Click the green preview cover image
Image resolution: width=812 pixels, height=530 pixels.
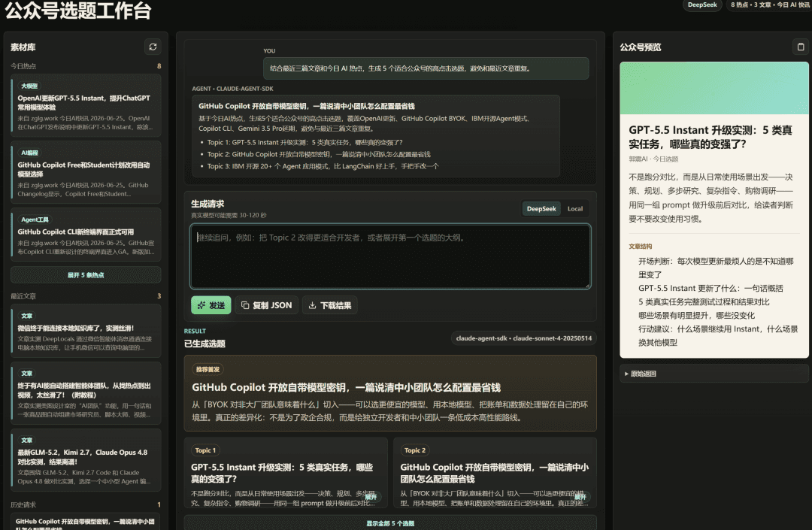(x=714, y=88)
